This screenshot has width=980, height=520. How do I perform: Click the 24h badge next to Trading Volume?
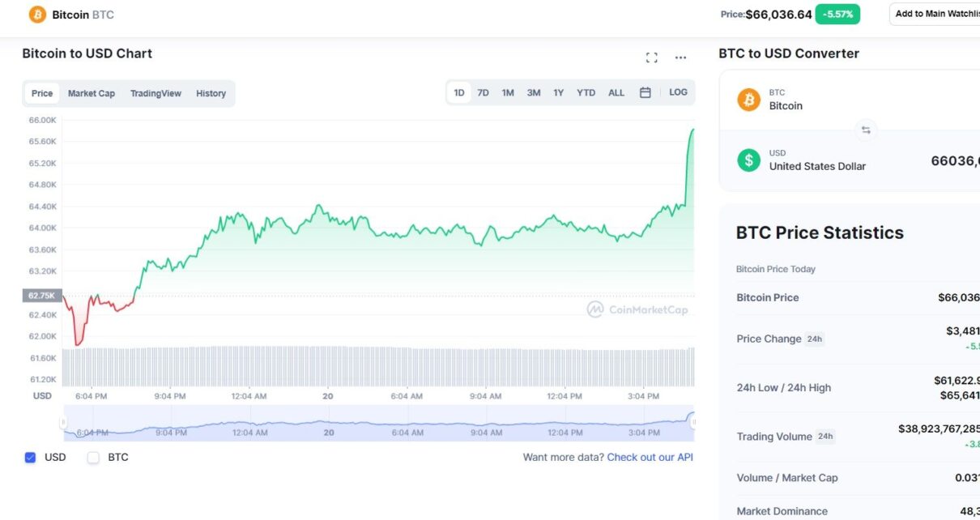pyautogui.click(x=825, y=437)
